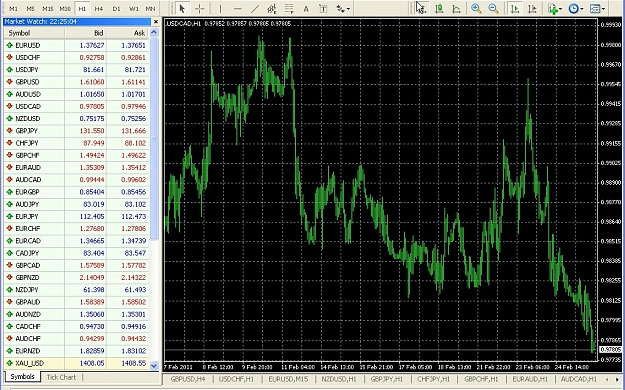Zoom out of the chart

pos(493,8)
